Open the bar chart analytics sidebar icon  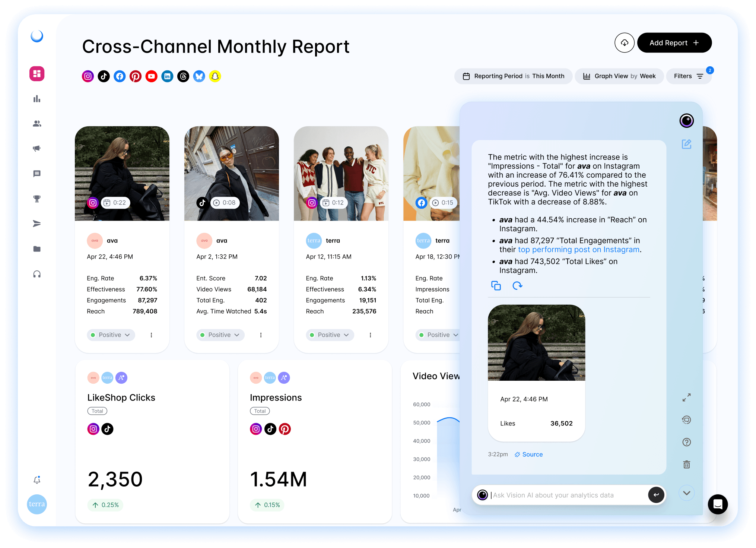click(37, 99)
